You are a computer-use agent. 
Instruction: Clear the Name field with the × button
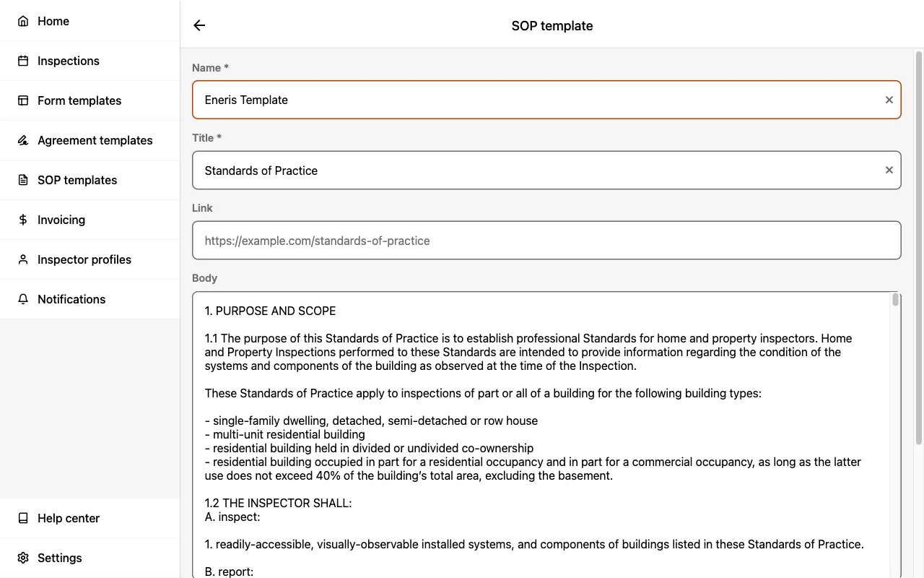pos(889,100)
